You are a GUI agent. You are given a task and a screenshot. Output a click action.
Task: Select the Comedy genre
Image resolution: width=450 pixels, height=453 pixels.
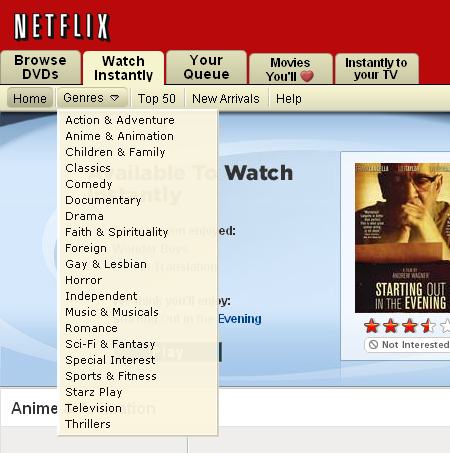[89, 184]
